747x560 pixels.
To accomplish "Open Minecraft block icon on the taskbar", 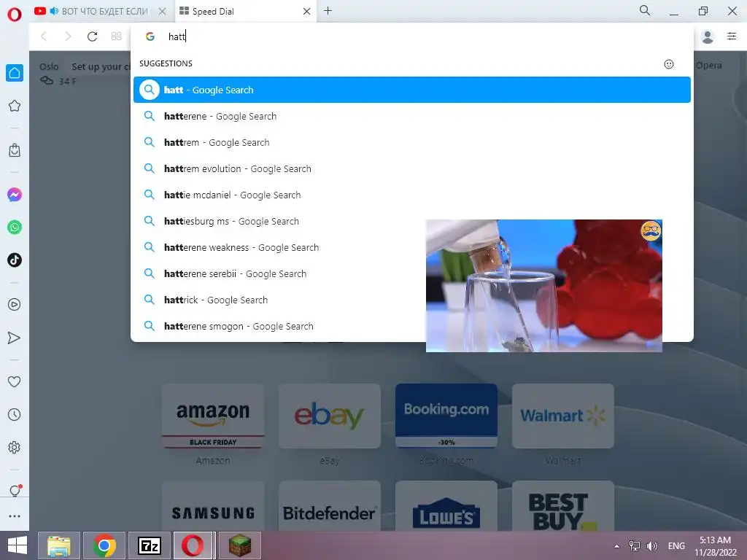I will coord(240,545).
